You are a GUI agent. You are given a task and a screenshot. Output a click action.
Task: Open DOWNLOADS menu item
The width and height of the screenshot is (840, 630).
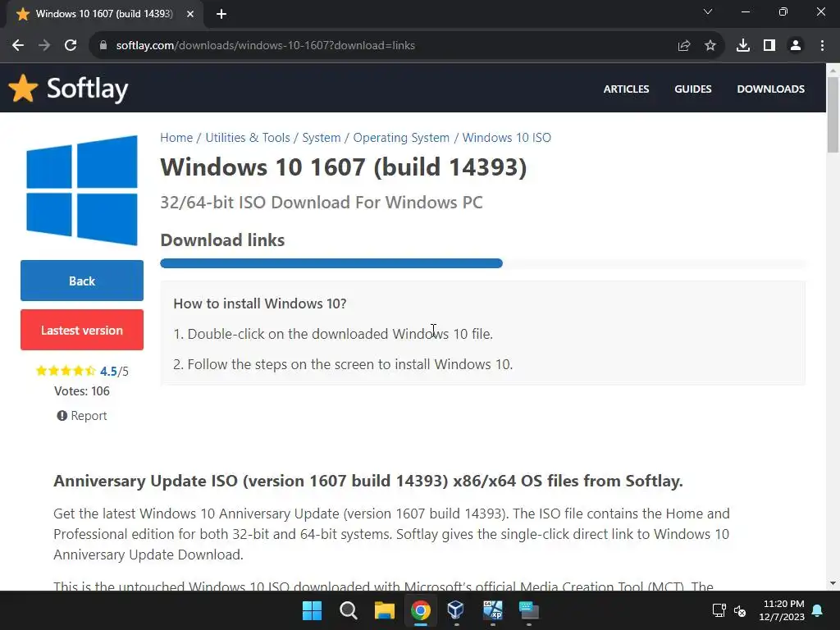point(770,89)
